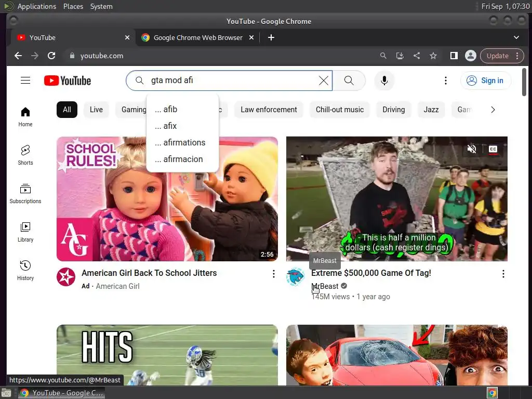This screenshot has width=532, height=399.
Task: Click the address bar zoom magnifier icon
Action: pos(383,56)
